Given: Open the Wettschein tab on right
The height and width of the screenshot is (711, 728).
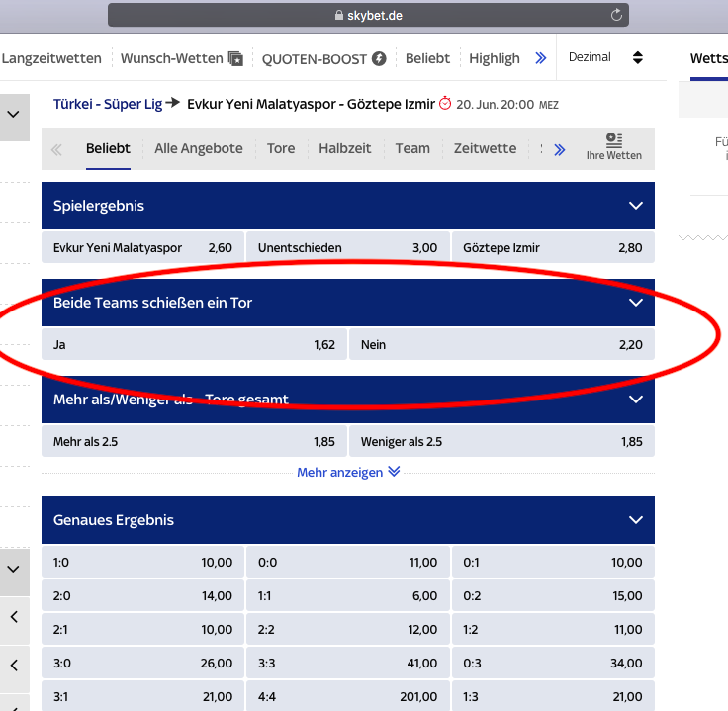Looking at the screenshot, I should pyautogui.click(x=709, y=58).
